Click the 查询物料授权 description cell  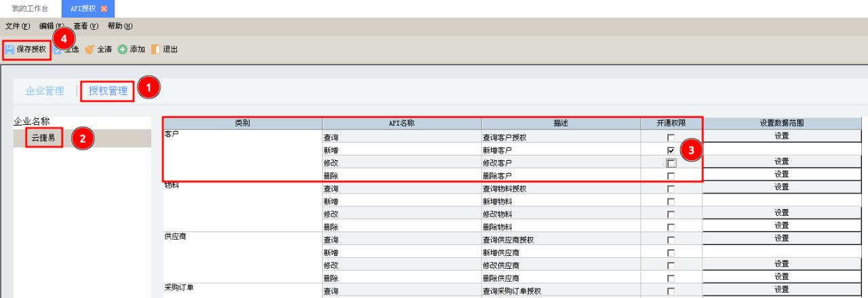tap(561, 189)
